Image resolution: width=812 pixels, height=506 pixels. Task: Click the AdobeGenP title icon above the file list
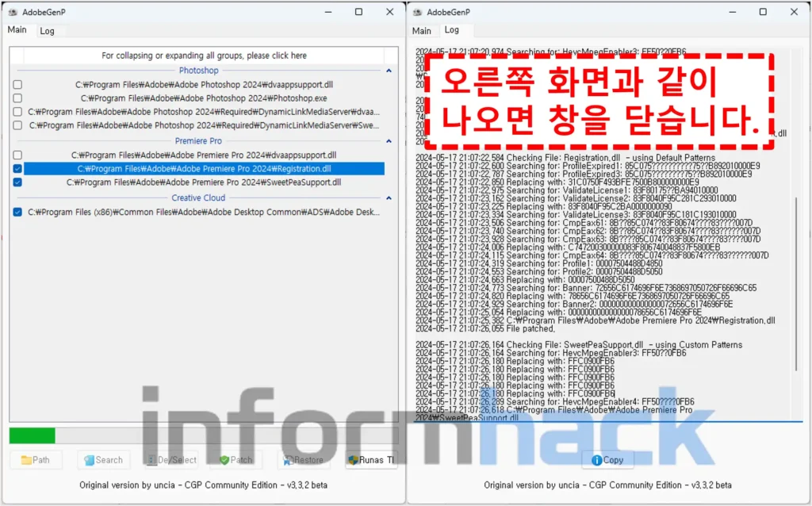(x=13, y=12)
